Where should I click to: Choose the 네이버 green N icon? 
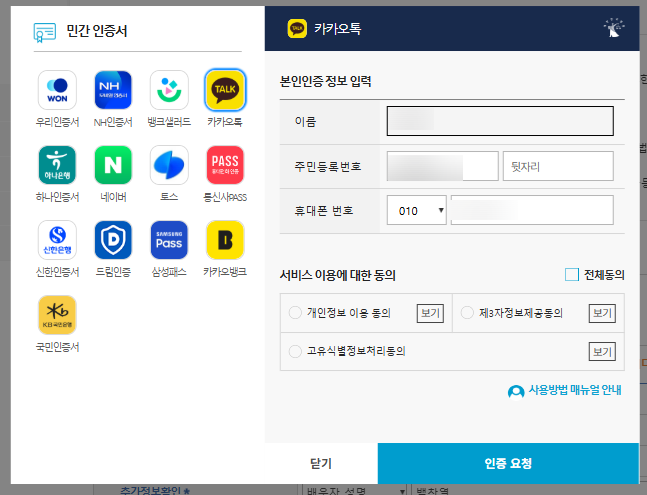point(113,165)
